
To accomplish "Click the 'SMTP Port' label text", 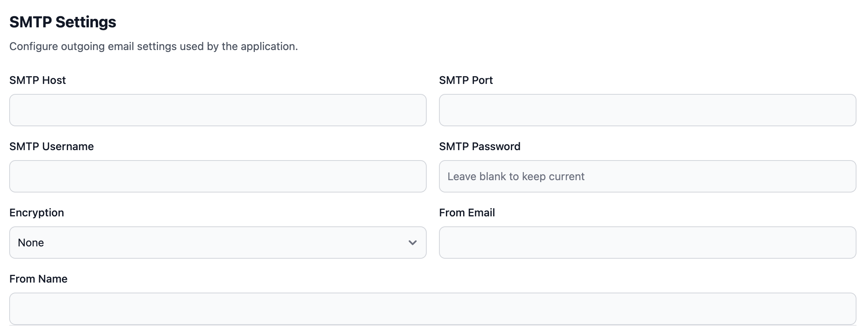I will pyautogui.click(x=466, y=80).
